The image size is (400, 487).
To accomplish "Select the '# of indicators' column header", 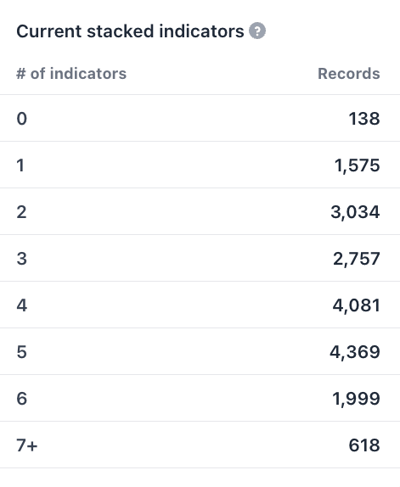I will (71, 74).
